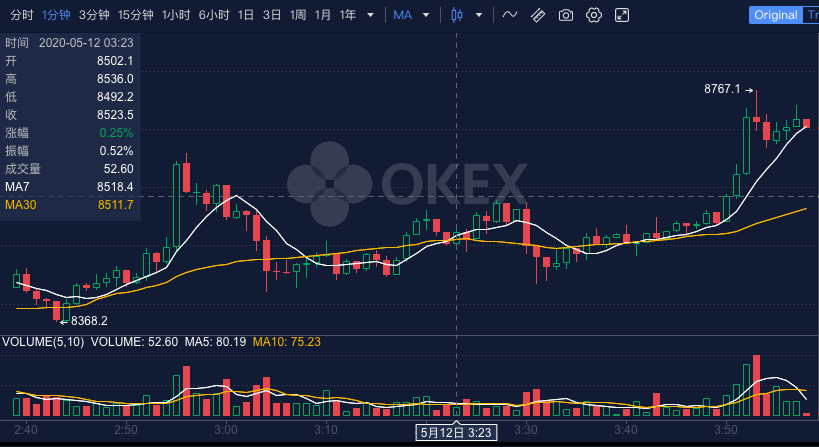The height and width of the screenshot is (447, 819).
Task: Open the candlestick chart type icon
Action: 457,15
